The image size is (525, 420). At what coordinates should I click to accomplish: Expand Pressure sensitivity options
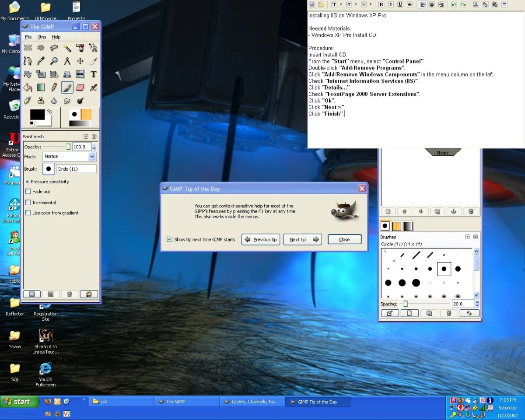[28, 182]
